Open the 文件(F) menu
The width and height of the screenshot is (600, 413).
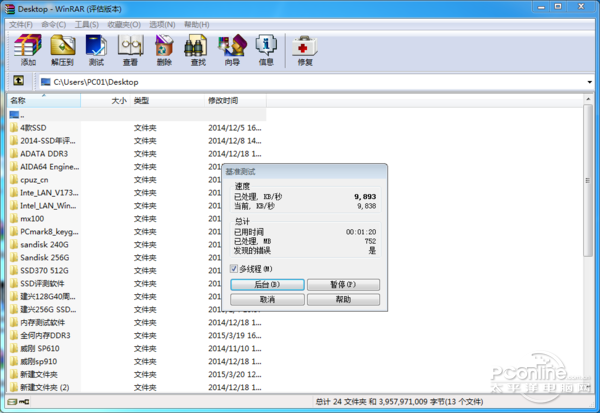[x=21, y=24]
